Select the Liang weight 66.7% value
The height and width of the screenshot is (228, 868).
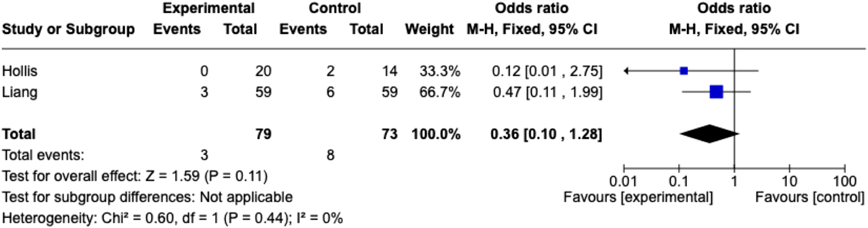[x=439, y=92]
